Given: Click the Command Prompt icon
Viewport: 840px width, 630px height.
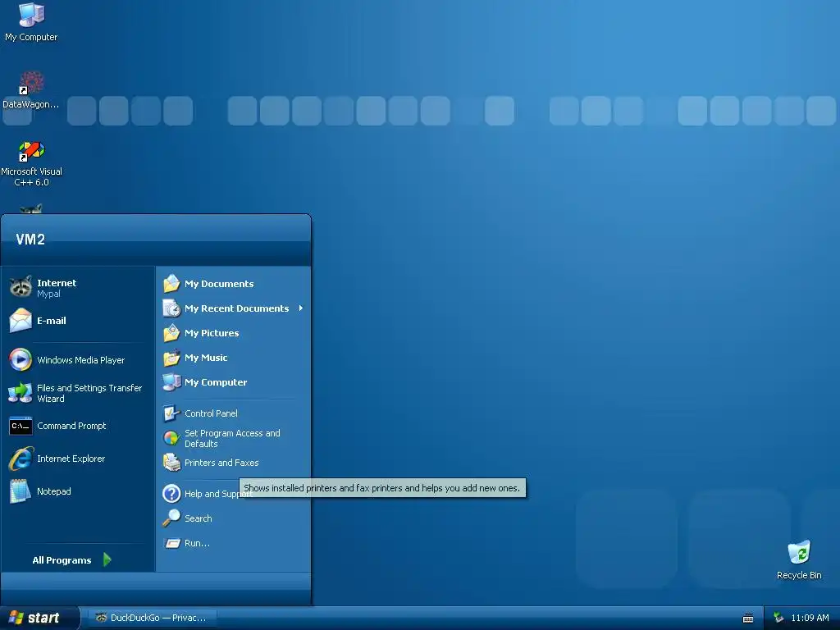Looking at the screenshot, I should [x=21, y=426].
